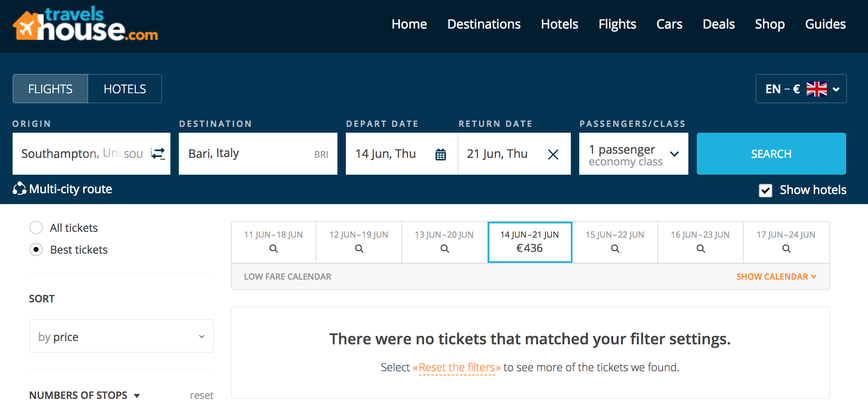Screen dimensions: 868x409
Task: Click search icon for 17 Jun–24 Jun
Action: coord(786,249)
